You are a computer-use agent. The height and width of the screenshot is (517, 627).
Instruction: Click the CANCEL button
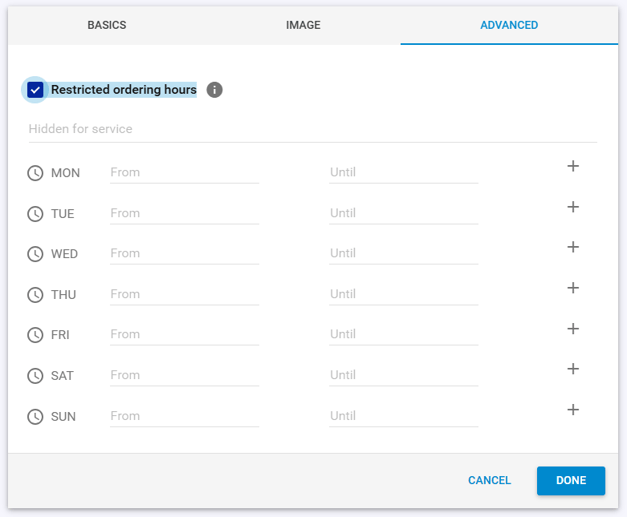[x=489, y=480]
